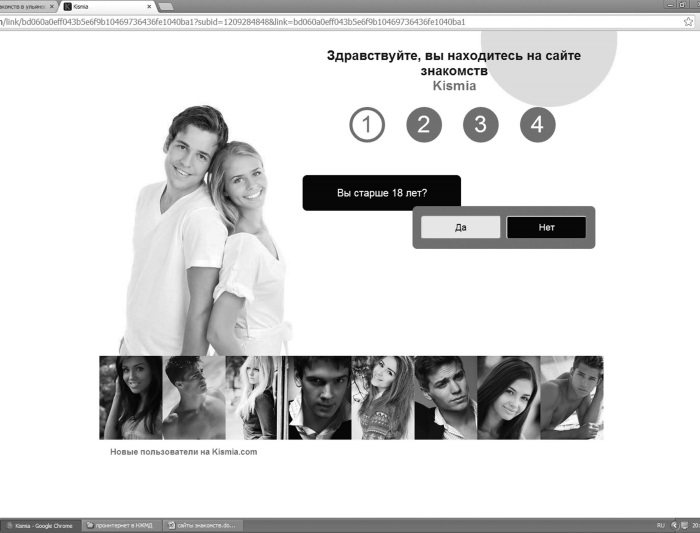Open the first user photo in the strip
The height and width of the screenshot is (533, 700).
[130, 397]
